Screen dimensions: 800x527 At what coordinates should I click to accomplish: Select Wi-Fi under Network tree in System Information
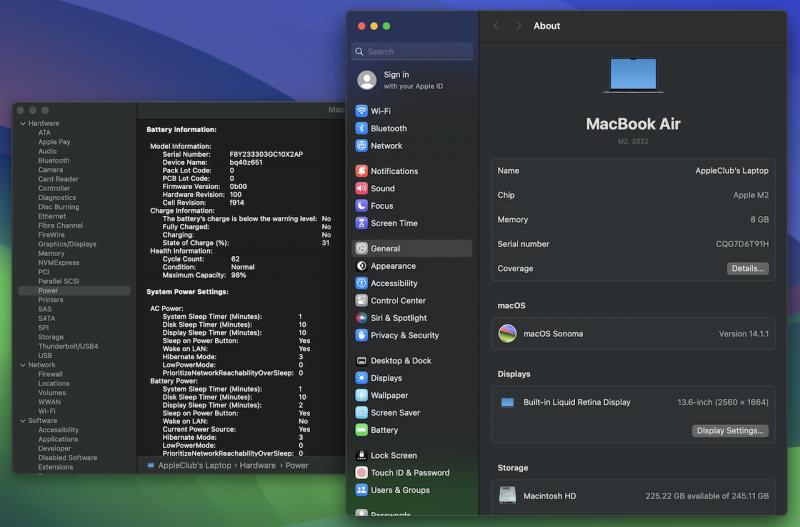46,412
